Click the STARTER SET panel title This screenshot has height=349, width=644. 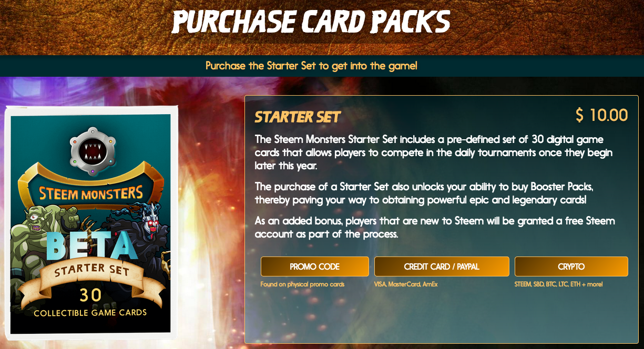click(298, 117)
